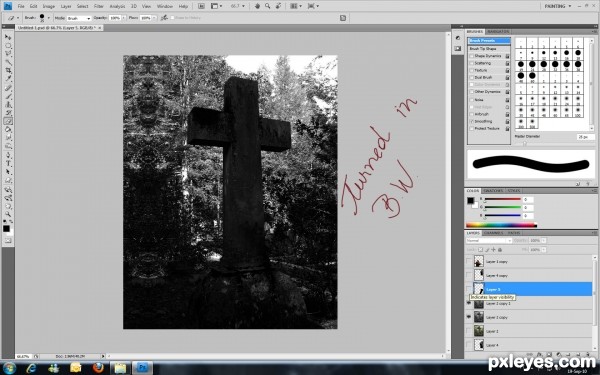Enable Shape Dynamics checkbox
This screenshot has width=600, height=375.
pos(471,56)
